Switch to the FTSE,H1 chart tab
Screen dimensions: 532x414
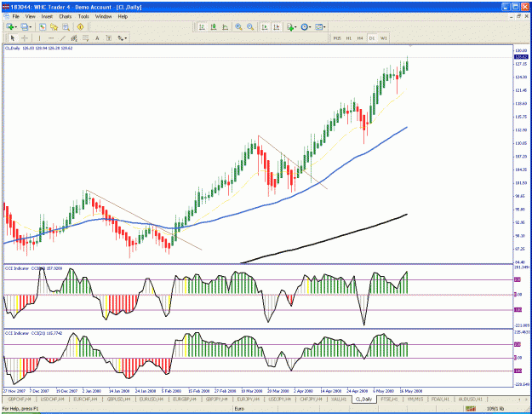389,399
